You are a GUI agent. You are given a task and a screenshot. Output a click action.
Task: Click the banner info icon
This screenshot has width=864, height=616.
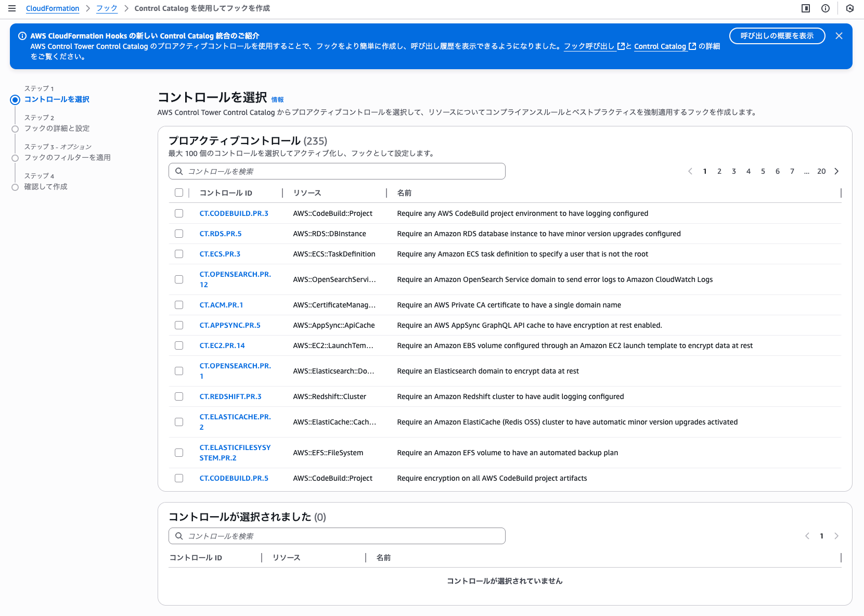(x=22, y=36)
